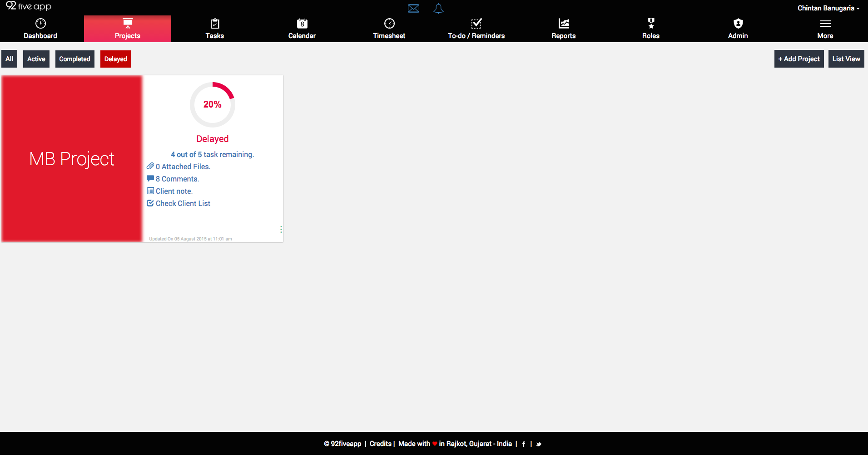
Task: Switch to List View
Action: tap(846, 59)
